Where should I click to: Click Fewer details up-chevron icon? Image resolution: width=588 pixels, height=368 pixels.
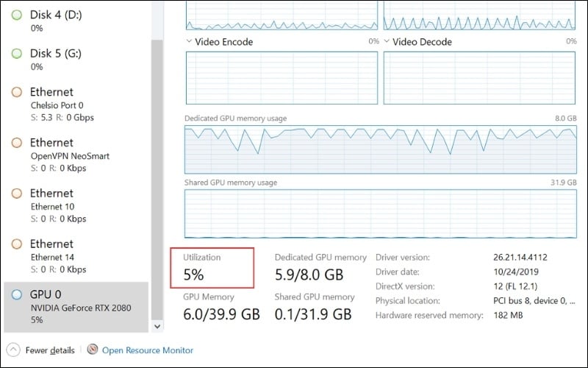coord(13,350)
